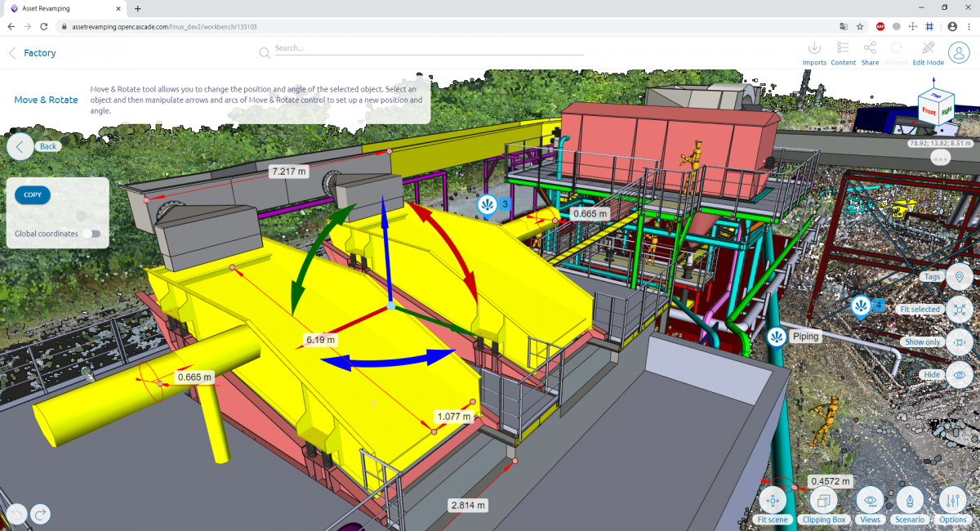Viewport: 980px width, 531px height.
Task: Open the Tags marker tool
Action: tap(959, 277)
